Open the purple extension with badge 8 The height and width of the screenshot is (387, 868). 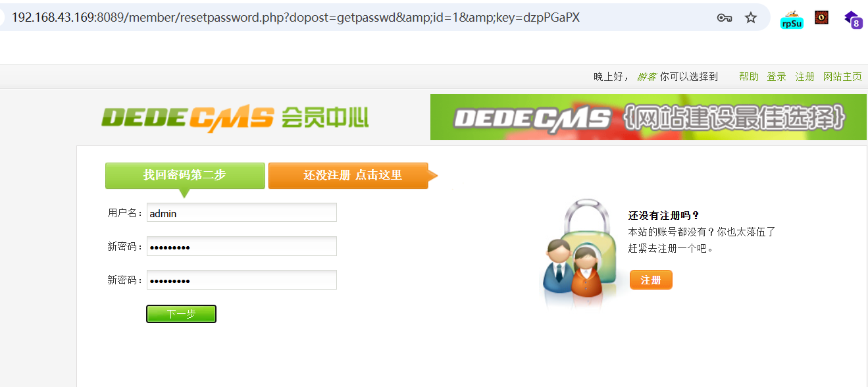[x=853, y=20]
